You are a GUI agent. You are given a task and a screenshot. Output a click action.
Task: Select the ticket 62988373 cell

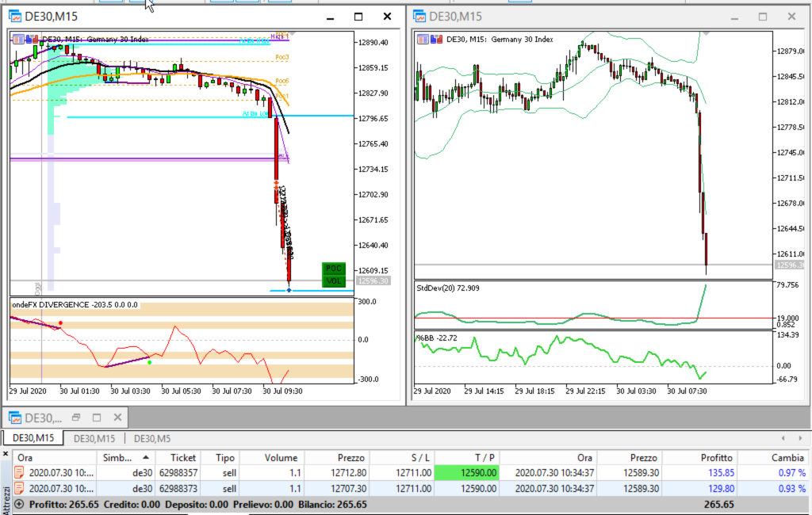178,488
